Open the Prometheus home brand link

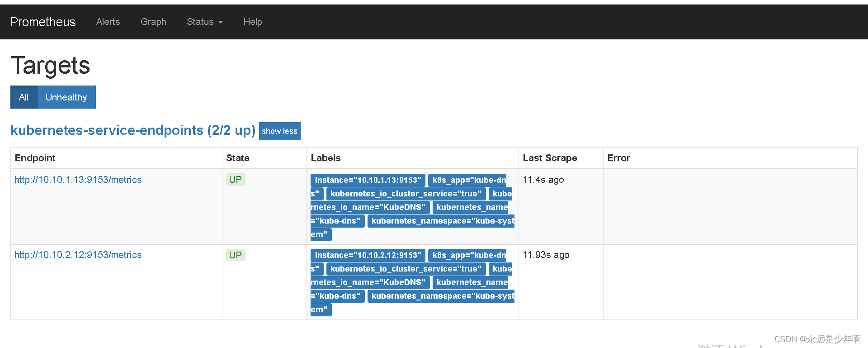pyautogui.click(x=43, y=22)
